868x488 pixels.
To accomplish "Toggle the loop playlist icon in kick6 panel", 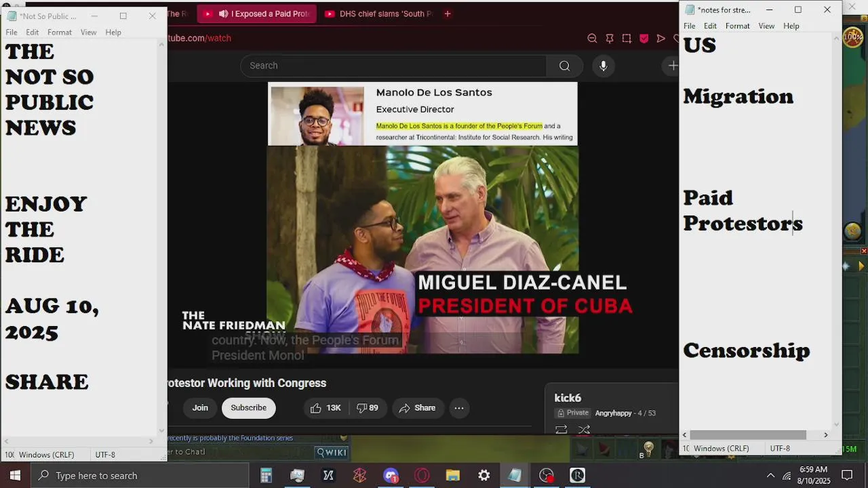I will click(x=561, y=429).
